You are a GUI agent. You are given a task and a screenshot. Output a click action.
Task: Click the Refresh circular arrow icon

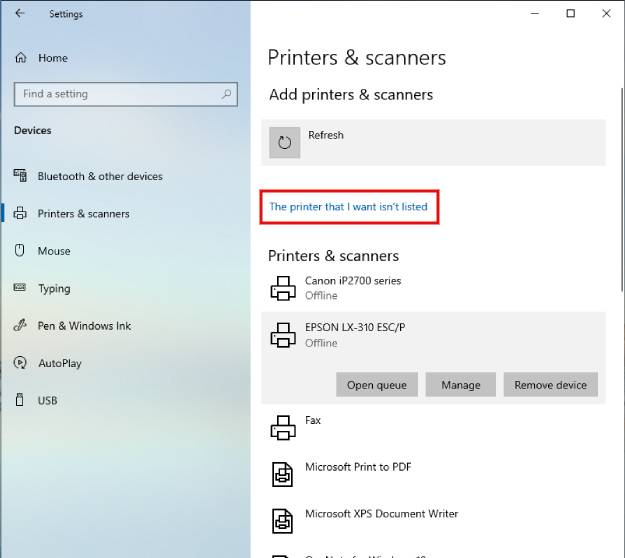285,143
